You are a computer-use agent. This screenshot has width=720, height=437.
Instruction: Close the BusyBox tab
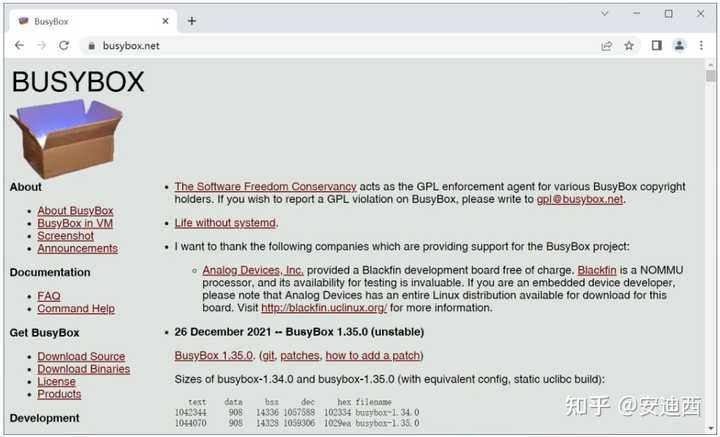[165, 21]
